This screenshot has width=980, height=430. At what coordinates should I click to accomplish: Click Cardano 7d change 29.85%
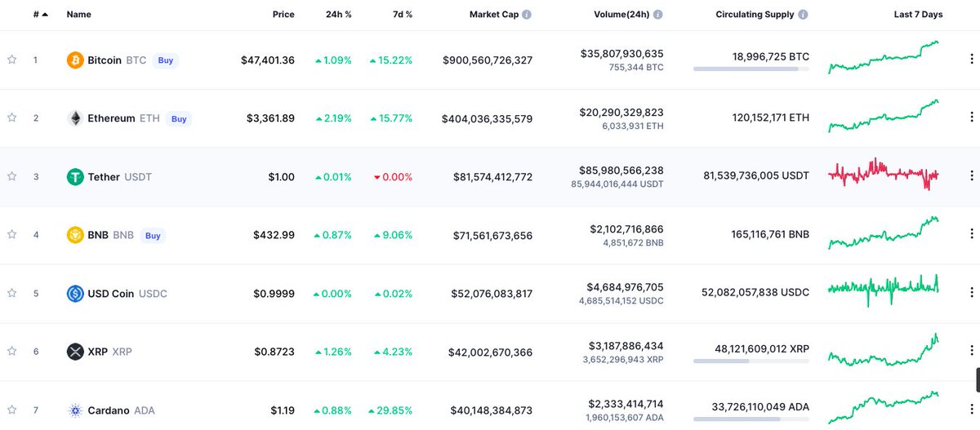pyautogui.click(x=390, y=410)
